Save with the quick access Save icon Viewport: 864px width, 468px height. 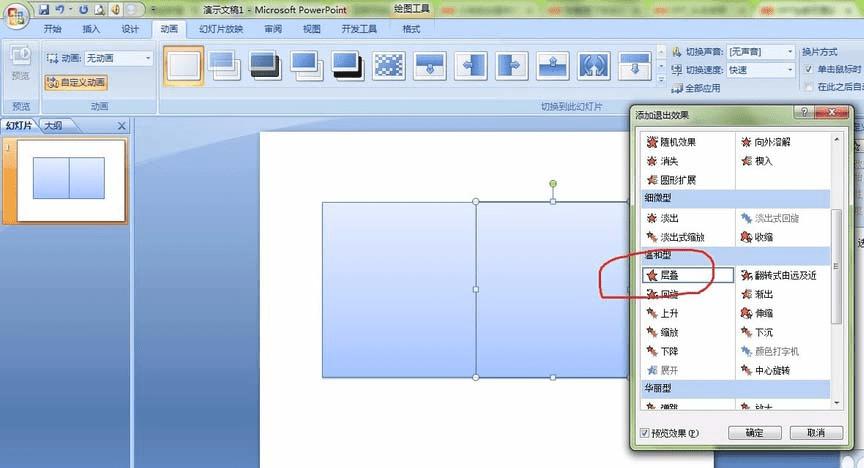tap(44, 9)
